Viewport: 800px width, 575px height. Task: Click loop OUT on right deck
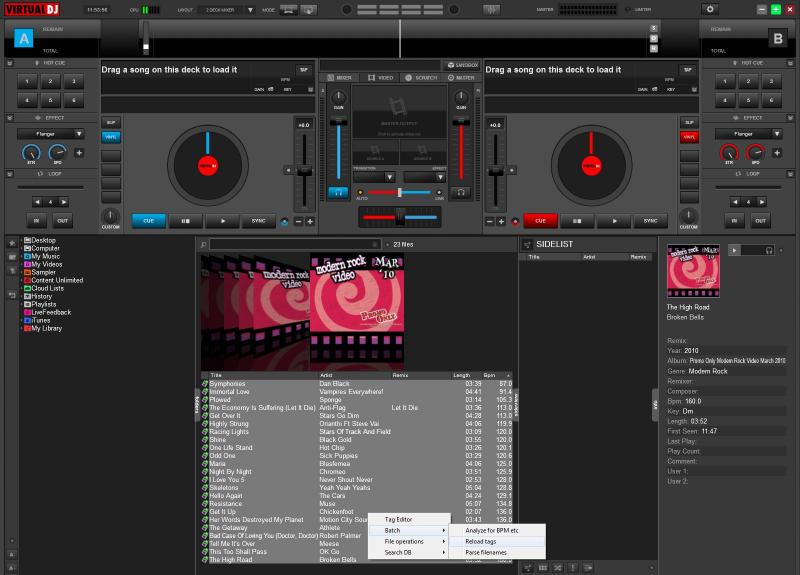pyautogui.click(x=761, y=221)
